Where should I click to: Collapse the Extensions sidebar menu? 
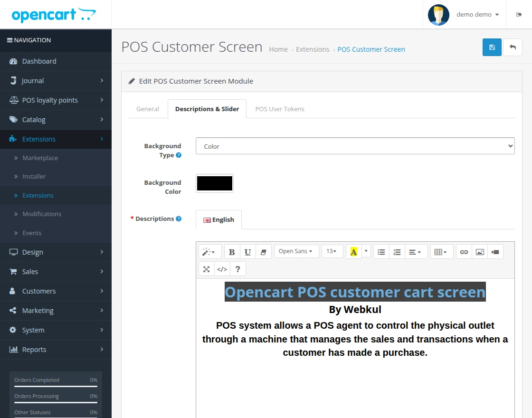point(56,139)
